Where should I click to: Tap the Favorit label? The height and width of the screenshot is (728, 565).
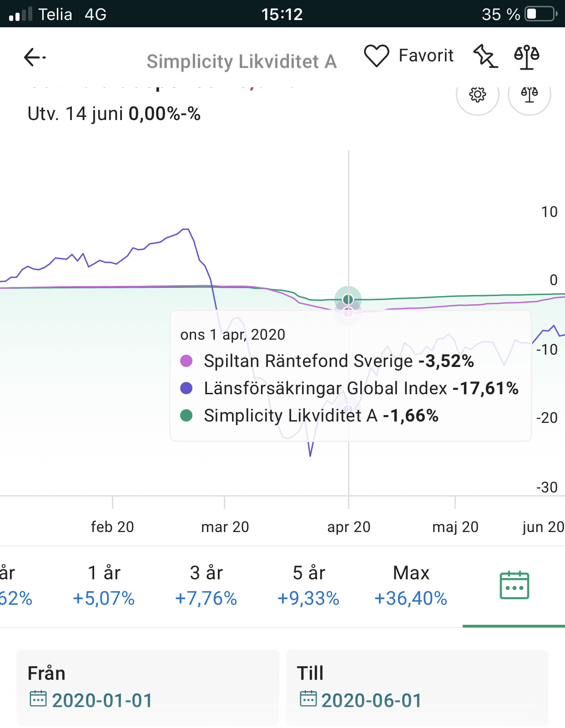tap(426, 55)
